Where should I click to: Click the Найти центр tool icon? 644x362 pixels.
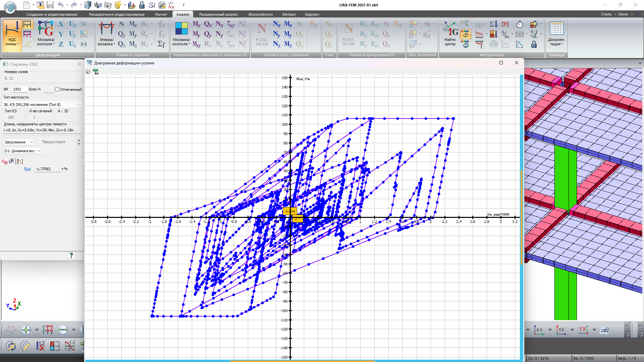tap(450, 31)
